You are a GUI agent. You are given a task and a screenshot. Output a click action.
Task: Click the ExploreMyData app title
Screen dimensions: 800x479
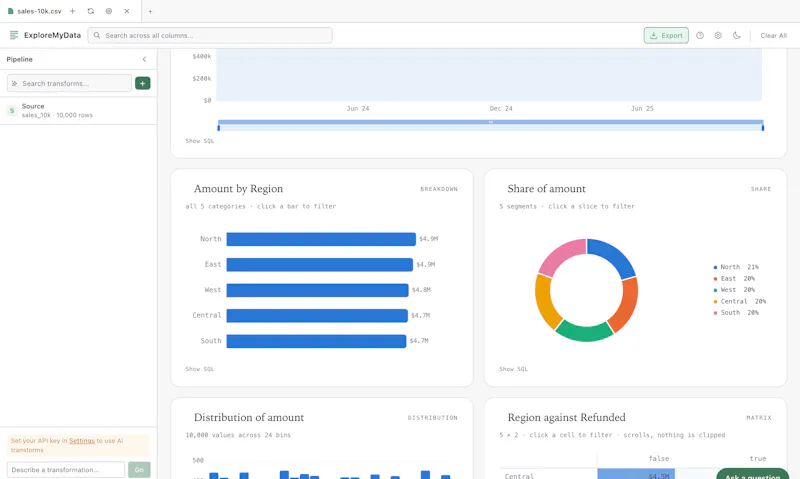pos(52,35)
